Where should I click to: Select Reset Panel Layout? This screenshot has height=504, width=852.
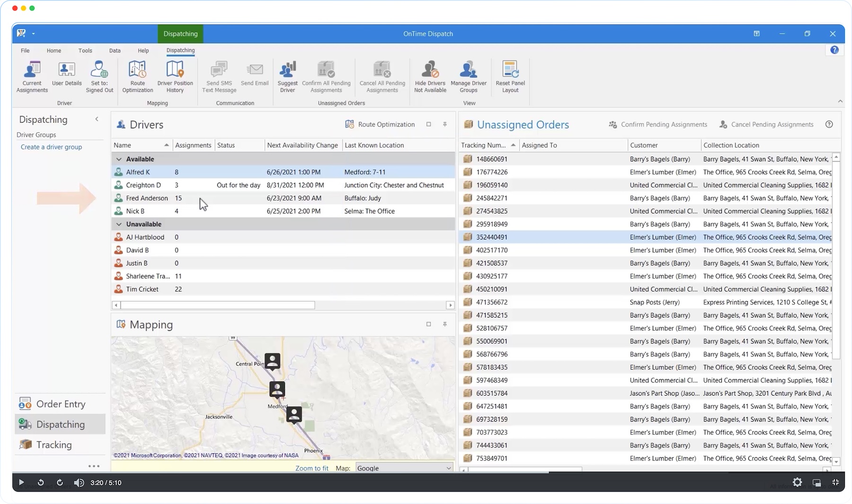(x=510, y=76)
